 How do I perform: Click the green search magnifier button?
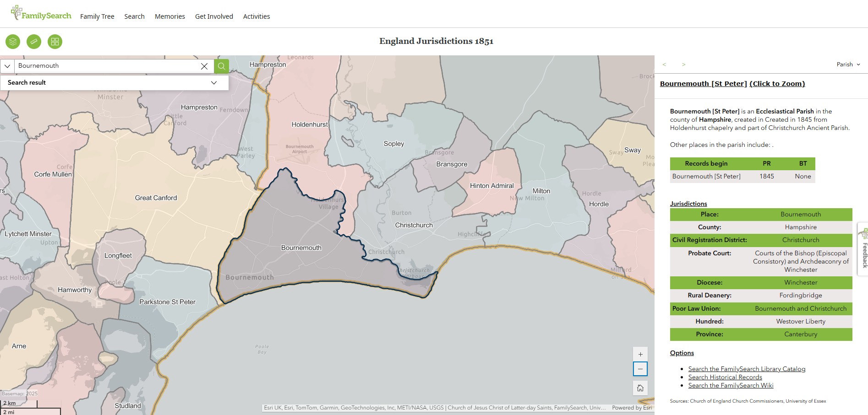tap(221, 66)
